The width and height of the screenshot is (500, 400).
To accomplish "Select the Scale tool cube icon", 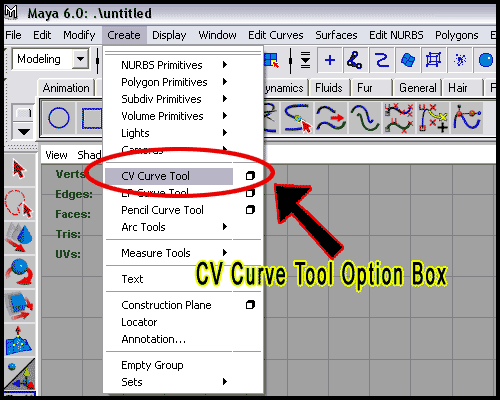I will pos(19,306).
